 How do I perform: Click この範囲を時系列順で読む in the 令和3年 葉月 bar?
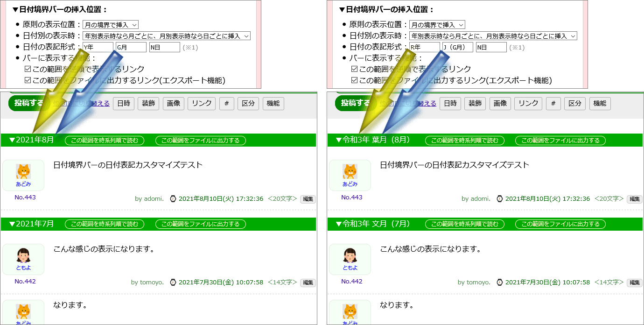click(x=465, y=141)
